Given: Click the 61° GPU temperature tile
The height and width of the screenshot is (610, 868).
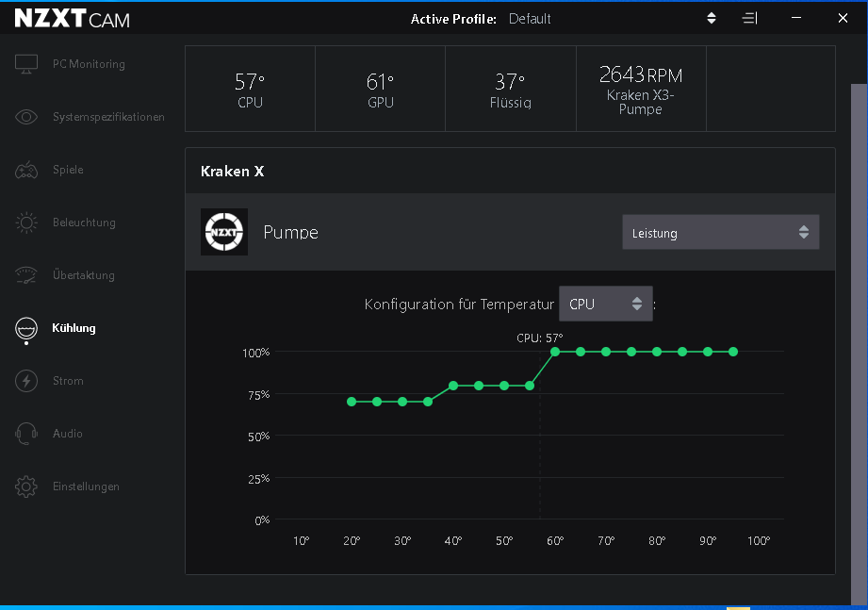Looking at the screenshot, I should pos(381,89).
